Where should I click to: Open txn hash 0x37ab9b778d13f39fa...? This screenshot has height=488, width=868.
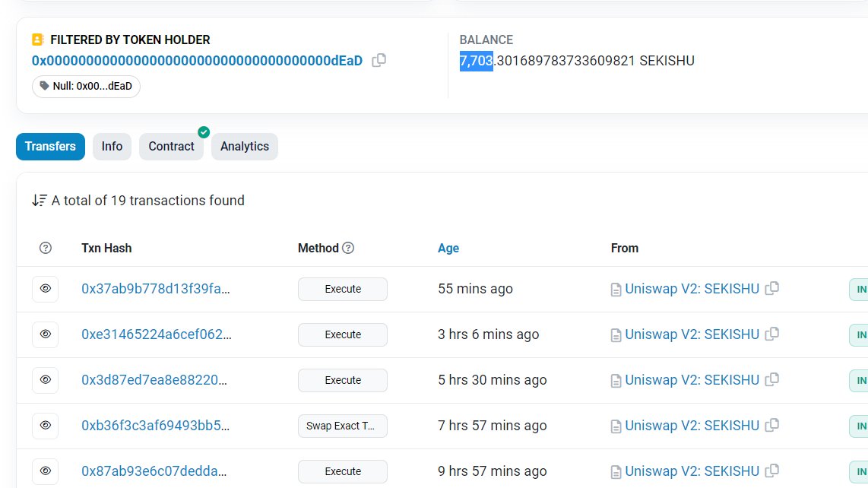tap(156, 289)
